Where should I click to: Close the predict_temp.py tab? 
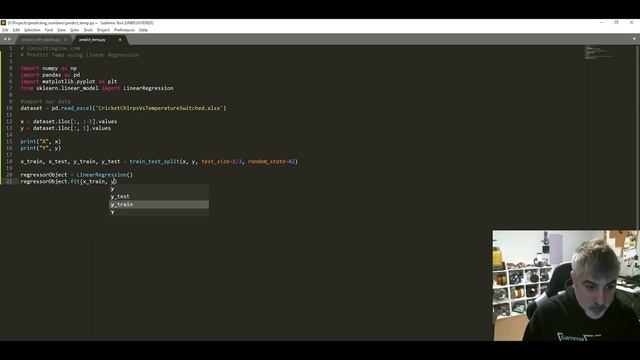click(x=120, y=40)
